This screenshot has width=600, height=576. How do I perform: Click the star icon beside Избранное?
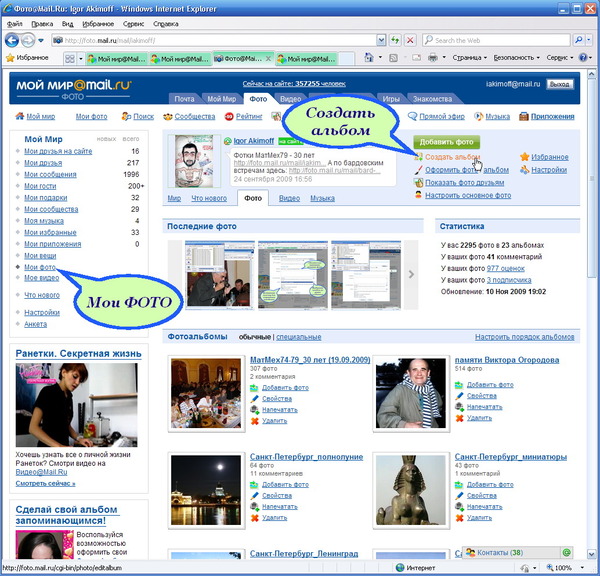coord(525,157)
